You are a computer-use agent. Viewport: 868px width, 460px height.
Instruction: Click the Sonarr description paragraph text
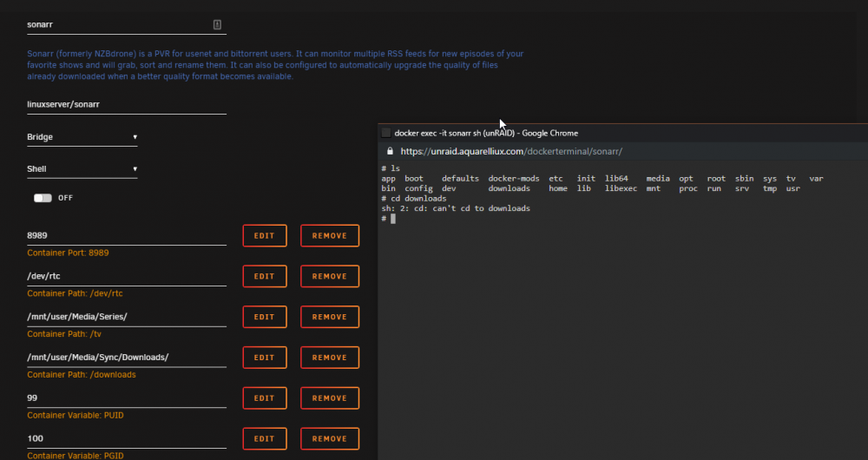point(275,65)
